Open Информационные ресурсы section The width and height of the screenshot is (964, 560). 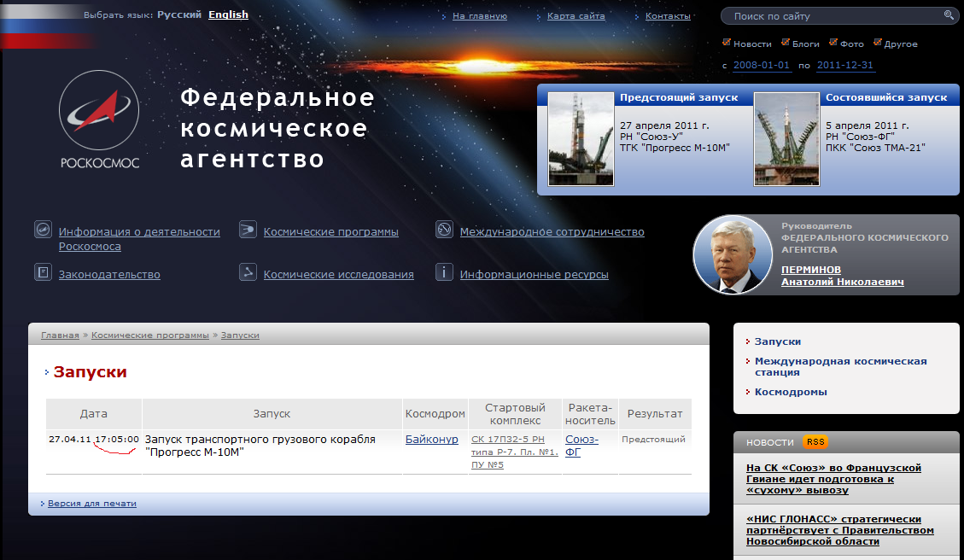(x=535, y=275)
